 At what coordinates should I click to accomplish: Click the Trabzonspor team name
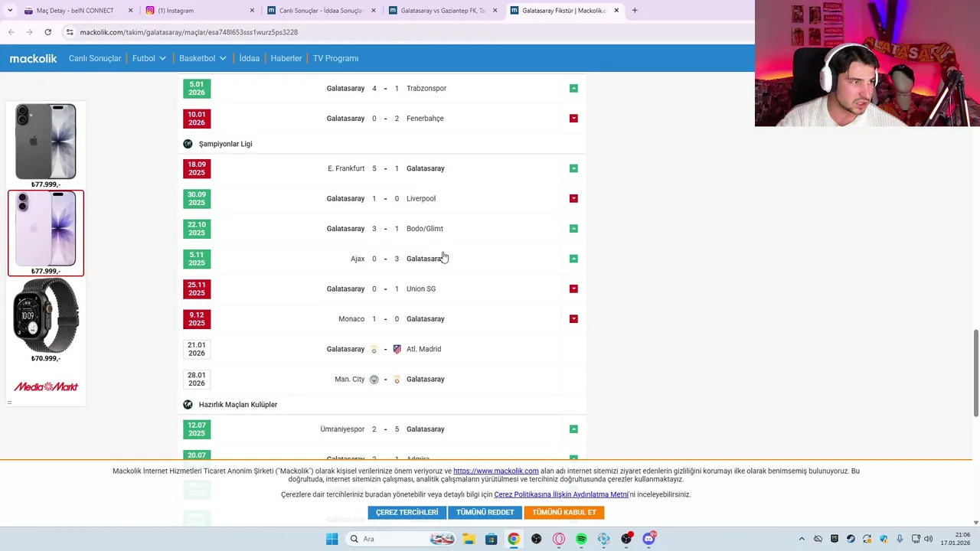point(426,88)
